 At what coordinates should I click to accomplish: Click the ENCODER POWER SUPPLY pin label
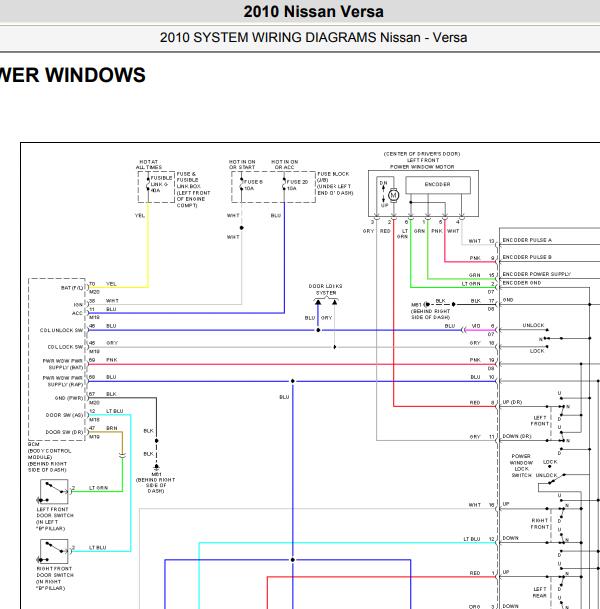(536, 274)
